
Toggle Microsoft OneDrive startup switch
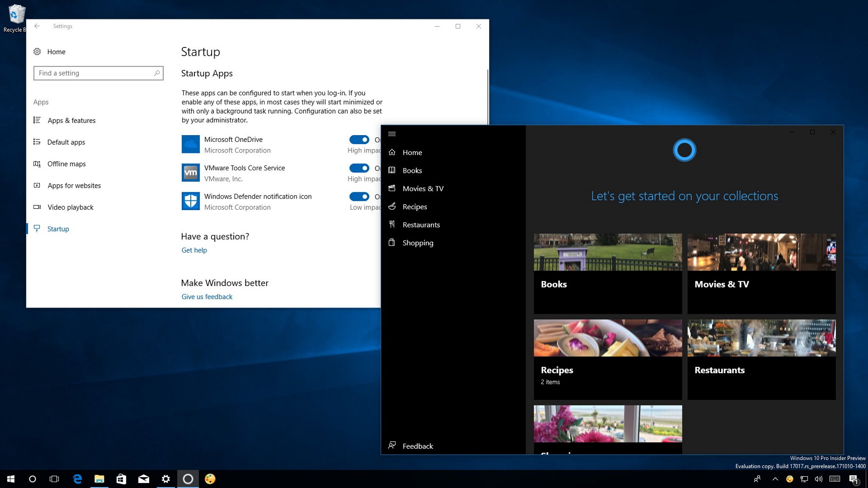tap(359, 139)
